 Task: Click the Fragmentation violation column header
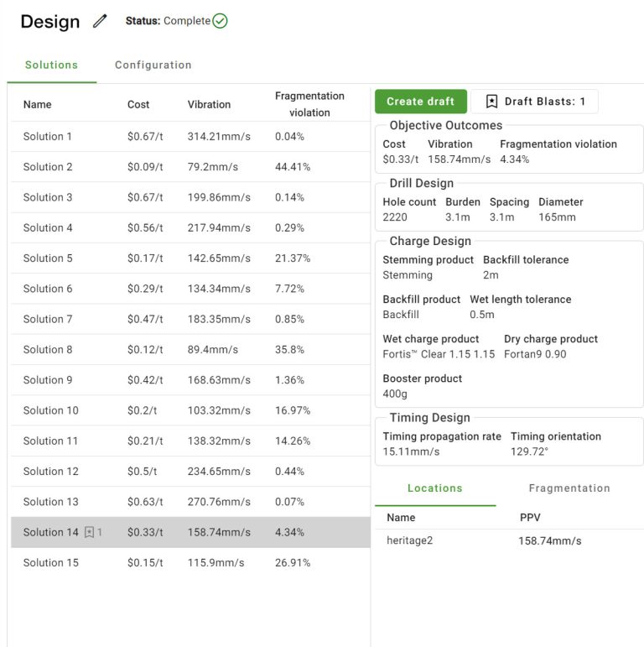309,104
